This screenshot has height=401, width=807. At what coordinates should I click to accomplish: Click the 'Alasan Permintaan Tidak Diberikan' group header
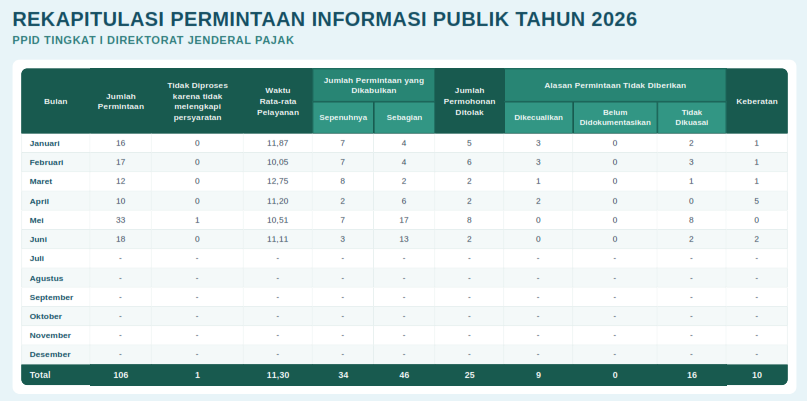(x=615, y=85)
